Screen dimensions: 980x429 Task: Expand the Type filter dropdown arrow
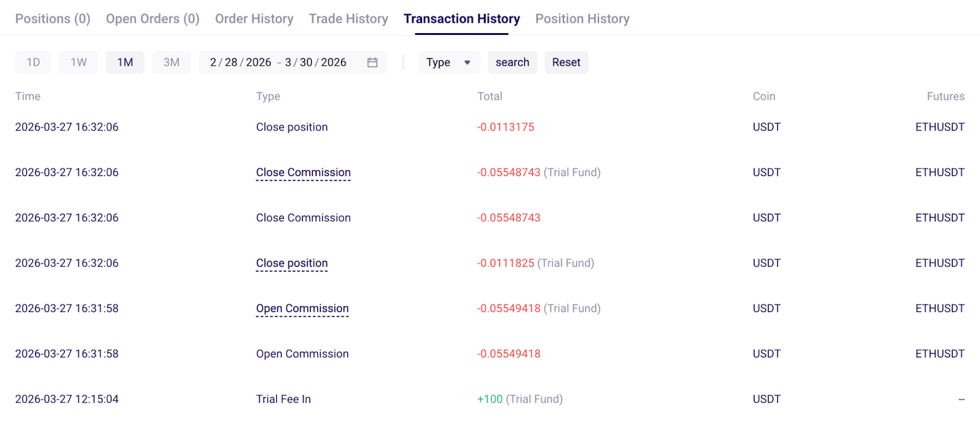(467, 63)
